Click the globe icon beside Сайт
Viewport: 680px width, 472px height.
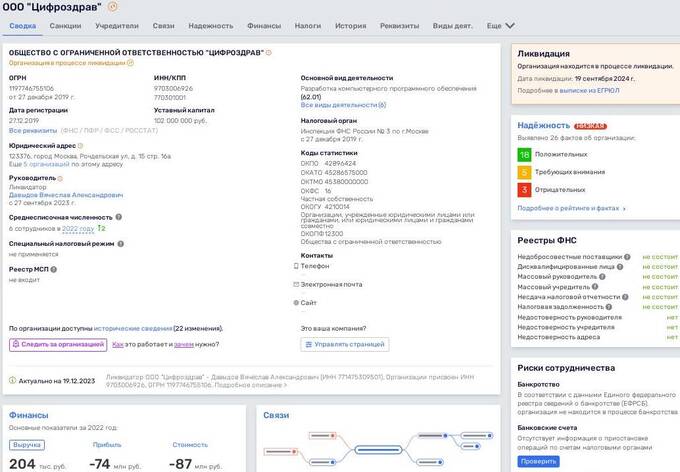click(x=296, y=303)
